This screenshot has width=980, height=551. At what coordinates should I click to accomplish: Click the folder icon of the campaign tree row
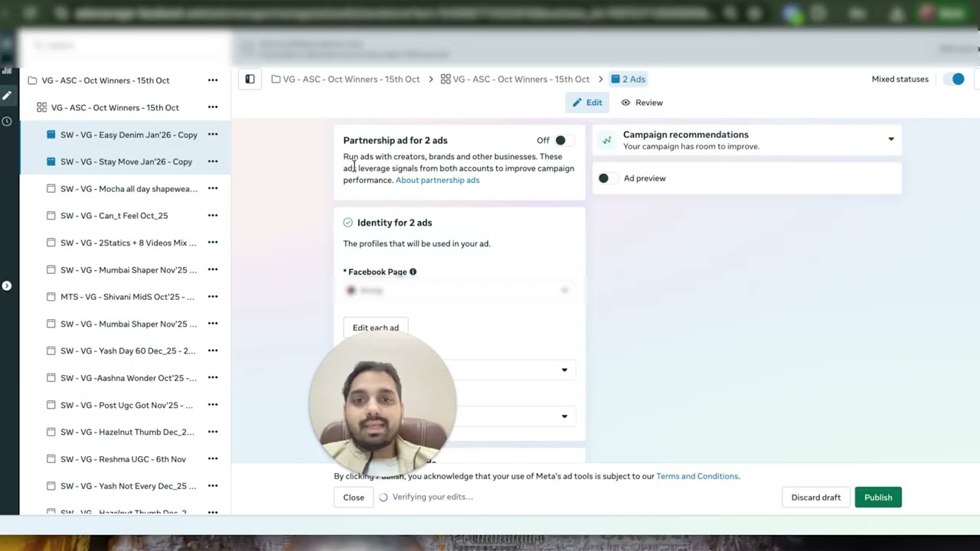pyautogui.click(x=32, y=80)
